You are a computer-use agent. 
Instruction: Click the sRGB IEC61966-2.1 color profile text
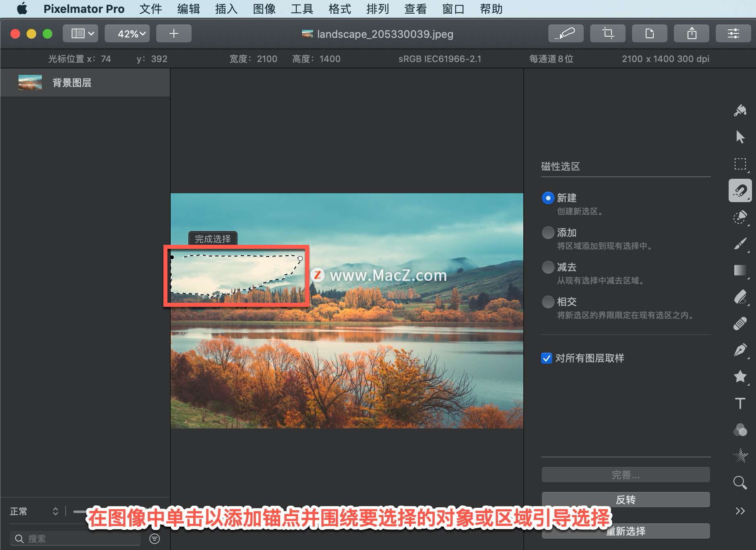click(440, 59)
